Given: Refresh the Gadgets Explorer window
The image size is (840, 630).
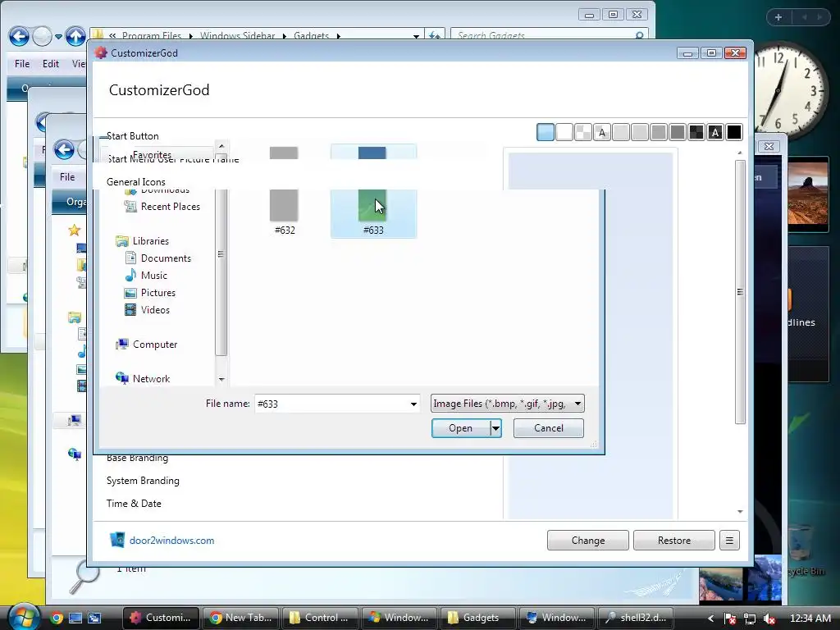Looking at the screenshot, I should pos(435,35).
